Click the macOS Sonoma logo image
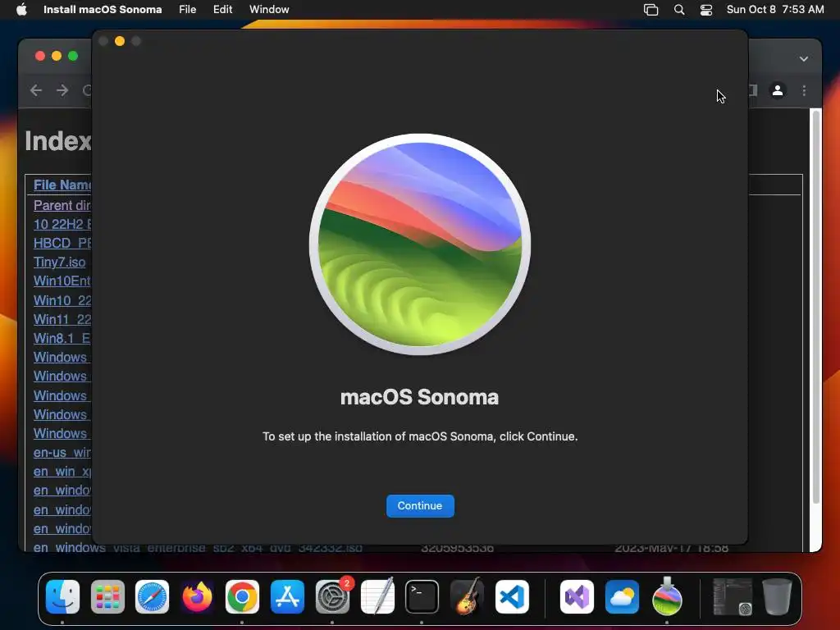Image resolution: width=840 pixels, height=630 pixels. (x=420, y=244)
